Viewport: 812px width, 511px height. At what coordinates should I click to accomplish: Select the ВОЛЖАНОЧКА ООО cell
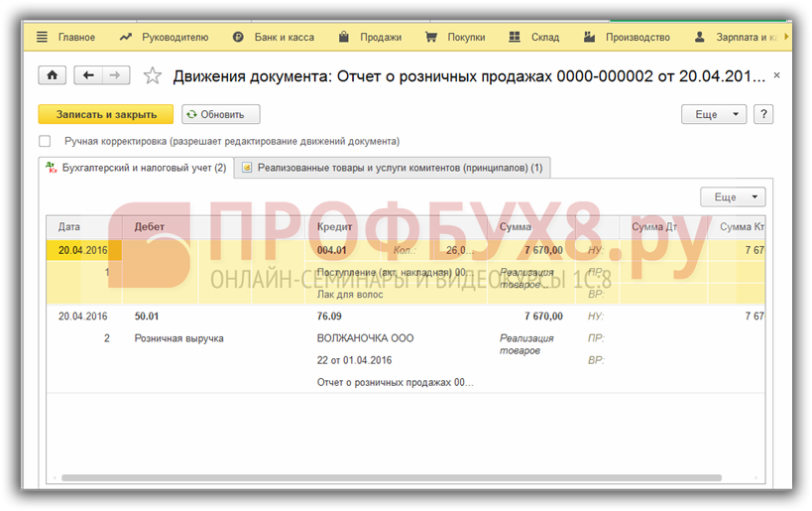(x=365, y=338)
